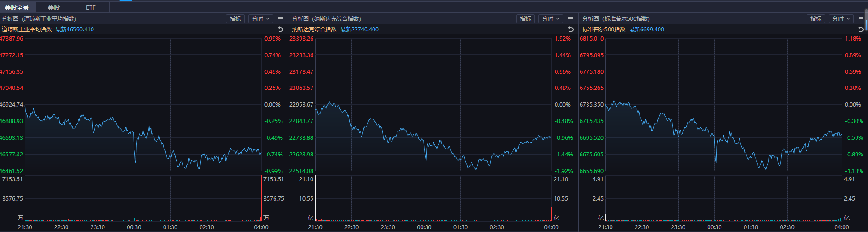
Task: Click title 分析图 (道琼斯工业平均指数)
Action: (x=39, y=18)
